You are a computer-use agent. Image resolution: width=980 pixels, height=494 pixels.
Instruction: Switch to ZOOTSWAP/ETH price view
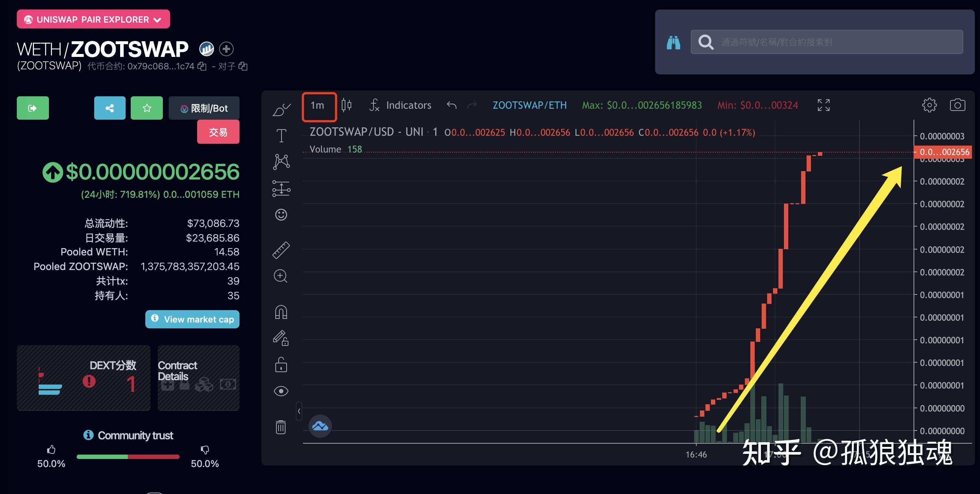529,105
